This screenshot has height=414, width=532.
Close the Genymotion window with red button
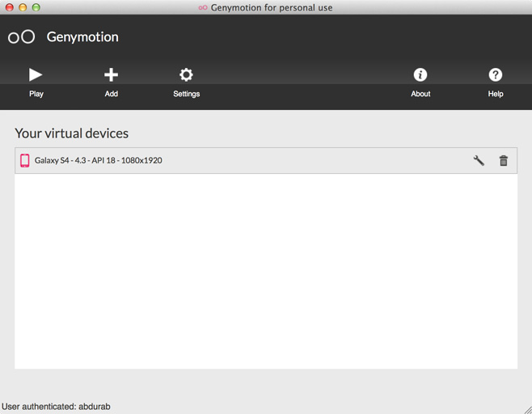10,7
